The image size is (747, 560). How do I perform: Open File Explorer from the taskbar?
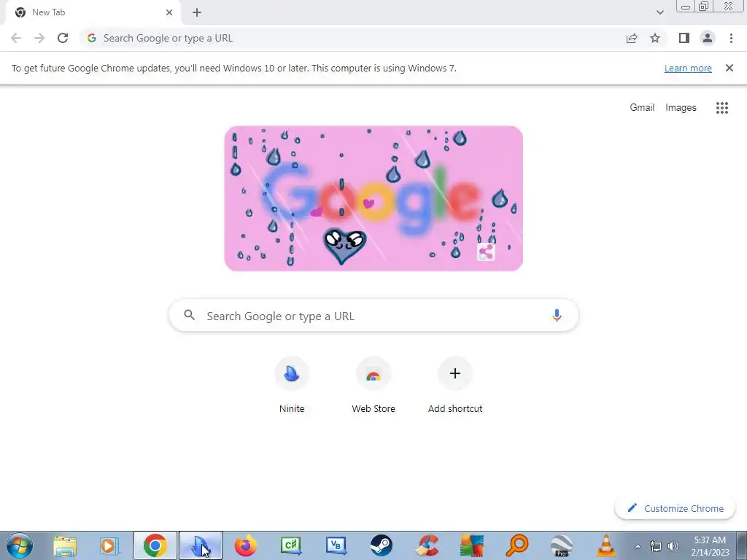(x=65, y=545)
